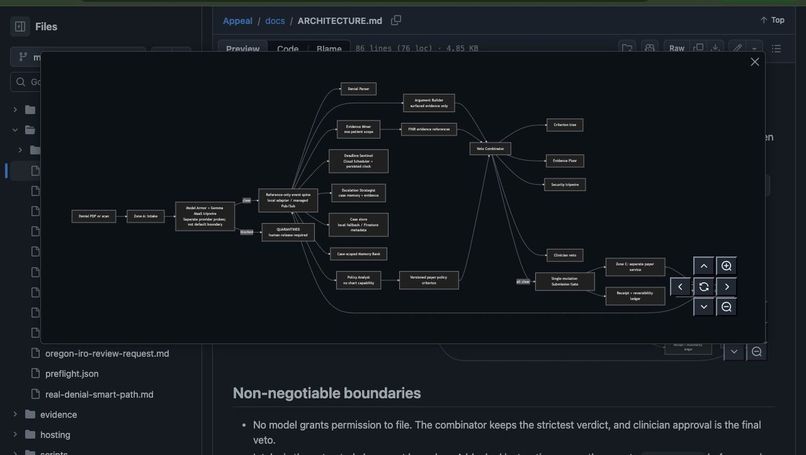This screenshot has height=455, width=806.
Task: Click the Non-negotiable boundaries heading
Action: pos(326,393)
